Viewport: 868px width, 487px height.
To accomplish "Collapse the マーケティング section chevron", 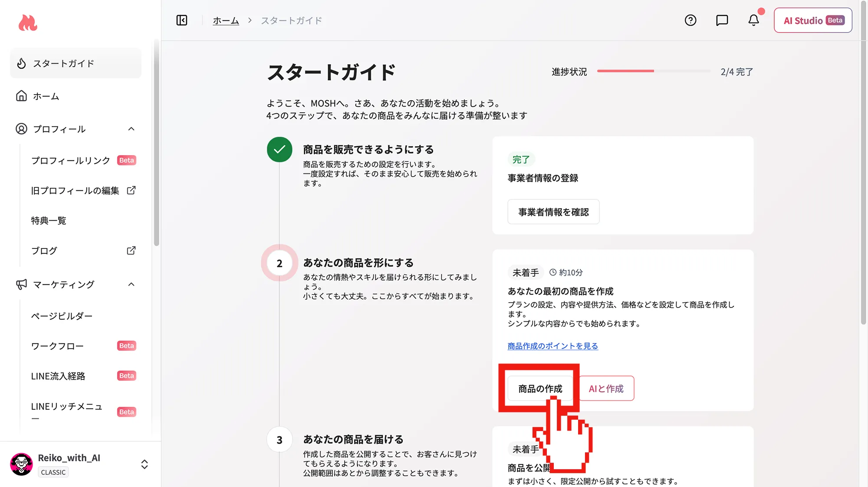I will 132,284.
